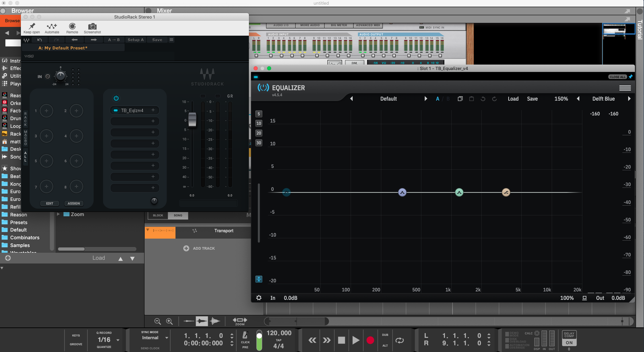This screenshot has width=644, height=352.
Task: Click the macro ASSIGN button
Action: pos(73,203)
